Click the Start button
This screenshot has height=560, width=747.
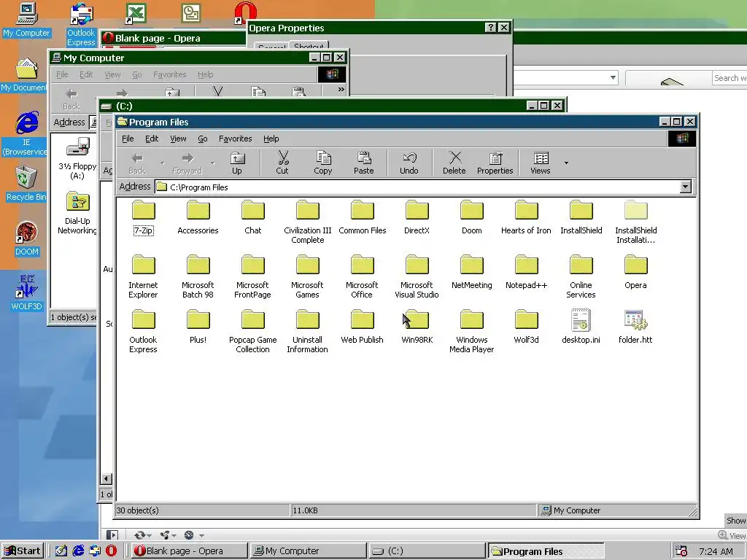pyautogui.click(x=22, y=551)
